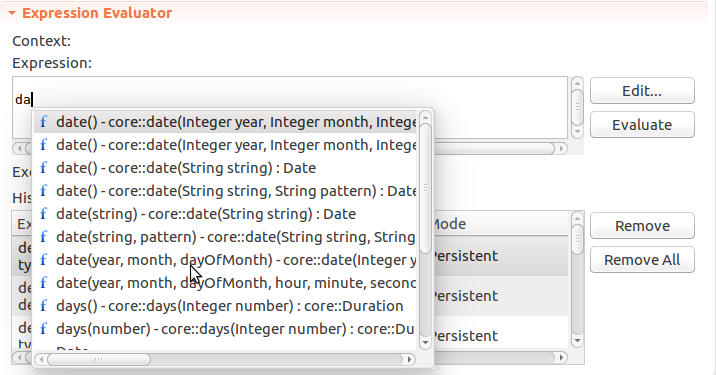Click function icon beside days(number) proposal

[x=43, y=328]
